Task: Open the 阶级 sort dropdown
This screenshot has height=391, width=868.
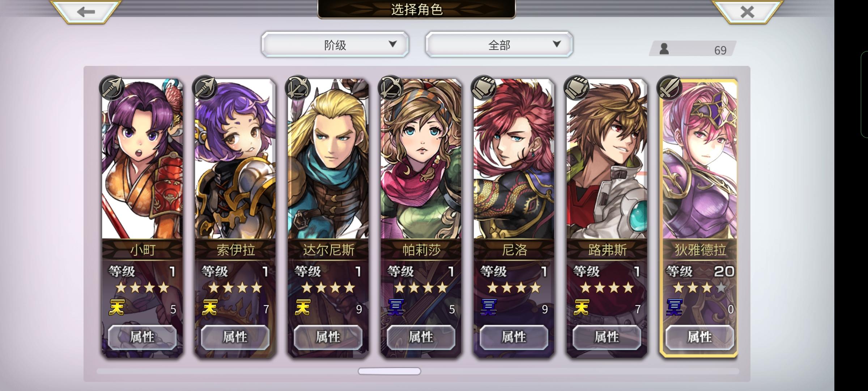Action: click(335, 44)
